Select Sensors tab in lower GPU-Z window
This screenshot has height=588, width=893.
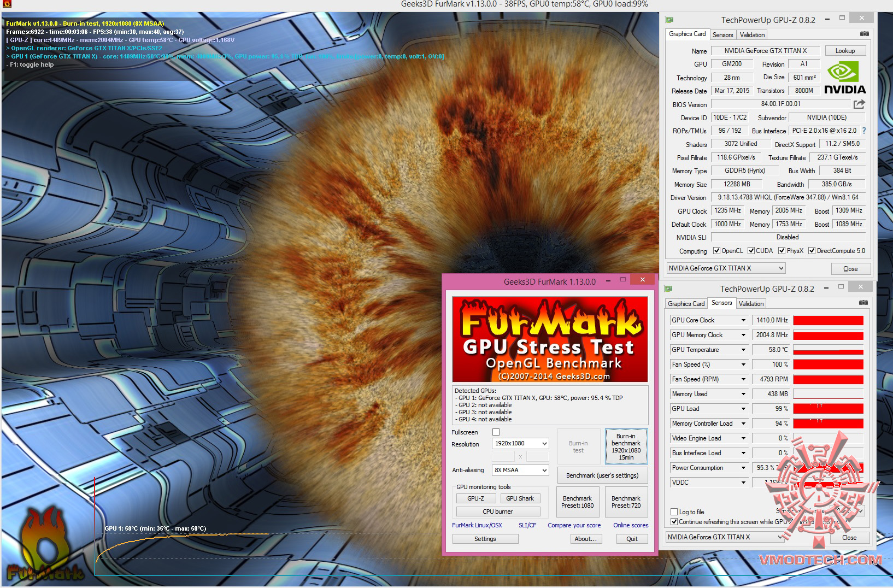721,303
